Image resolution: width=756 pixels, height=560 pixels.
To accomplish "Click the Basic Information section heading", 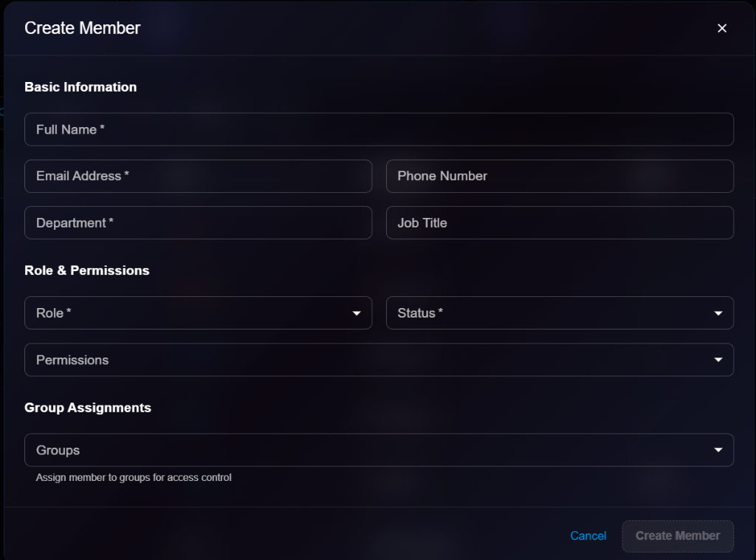I will [80, 86].
